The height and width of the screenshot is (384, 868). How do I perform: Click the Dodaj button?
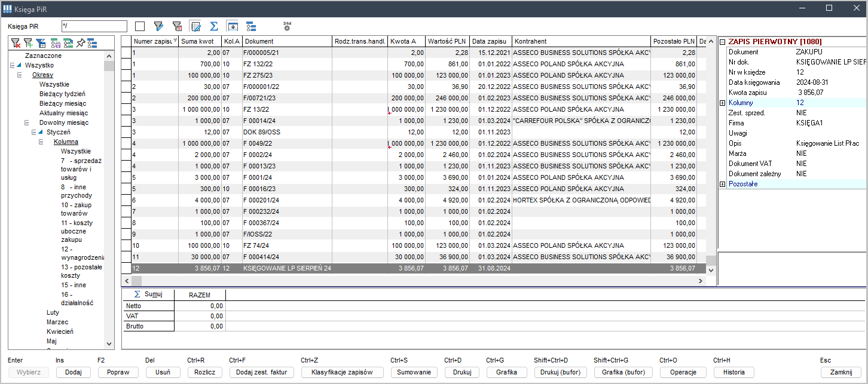(x=73, y=372)
